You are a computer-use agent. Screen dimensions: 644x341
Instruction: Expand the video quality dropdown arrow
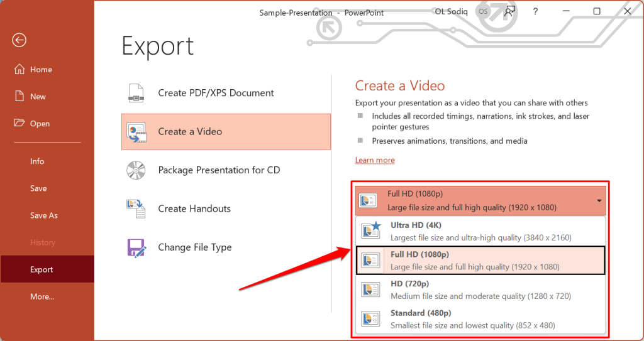(599, 201)
